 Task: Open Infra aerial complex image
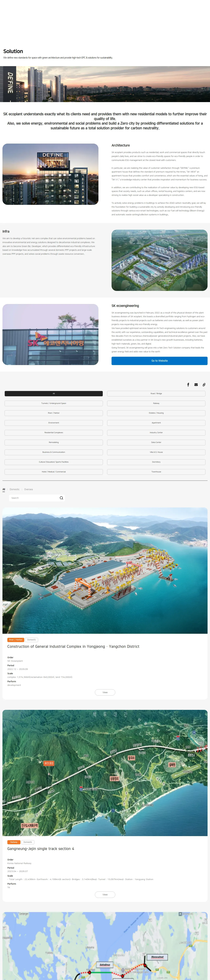(159, 260)
